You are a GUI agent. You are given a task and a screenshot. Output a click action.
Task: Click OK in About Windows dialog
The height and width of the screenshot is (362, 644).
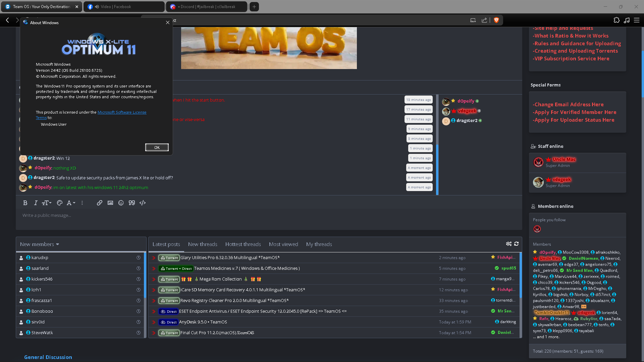click(x=157, y=147)
